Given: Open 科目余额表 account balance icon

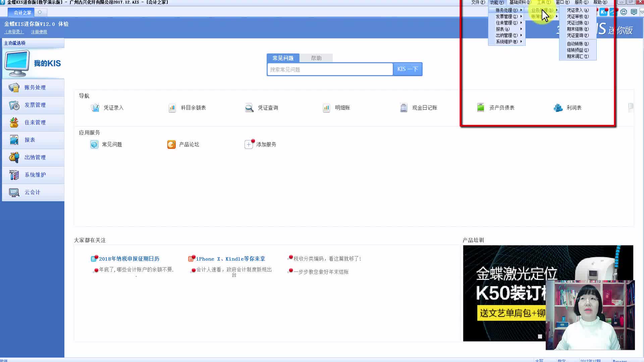Looking at the screenshot, I should tap(172, 108).
